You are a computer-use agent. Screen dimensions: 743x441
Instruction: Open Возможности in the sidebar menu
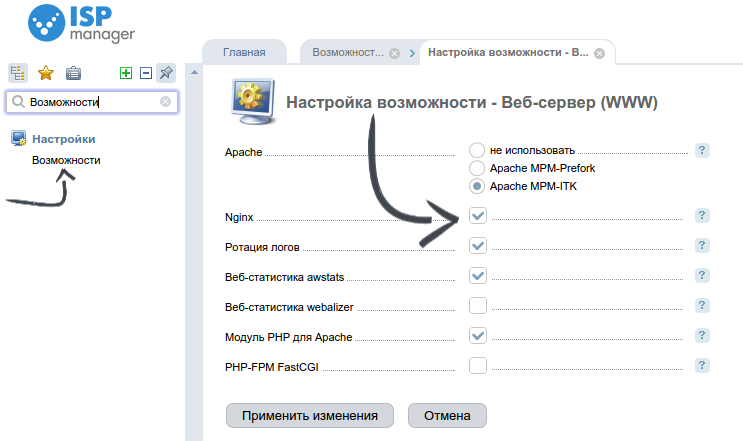pos(66,160)
